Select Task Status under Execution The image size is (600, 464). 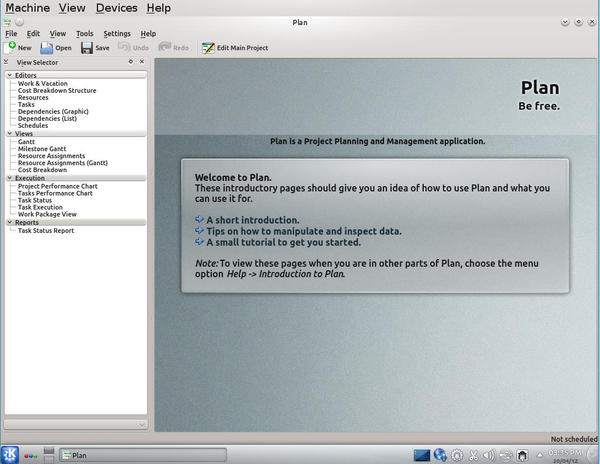tap(35, 200)
